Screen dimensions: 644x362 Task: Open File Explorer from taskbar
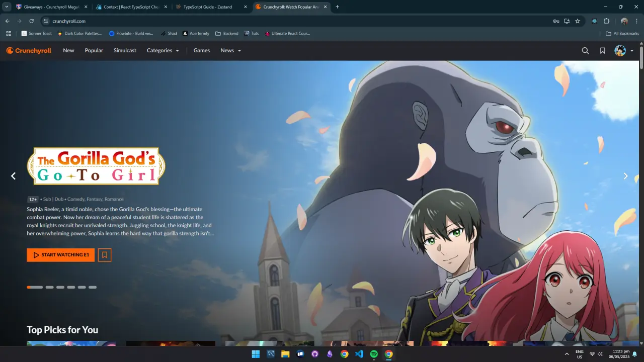285,354
